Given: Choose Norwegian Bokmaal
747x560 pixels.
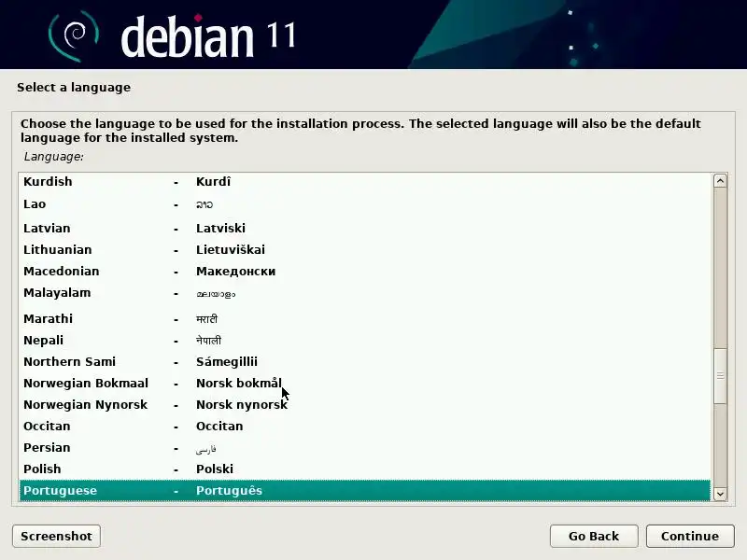Looking at the screenshot, I should [x=364, y=384].
